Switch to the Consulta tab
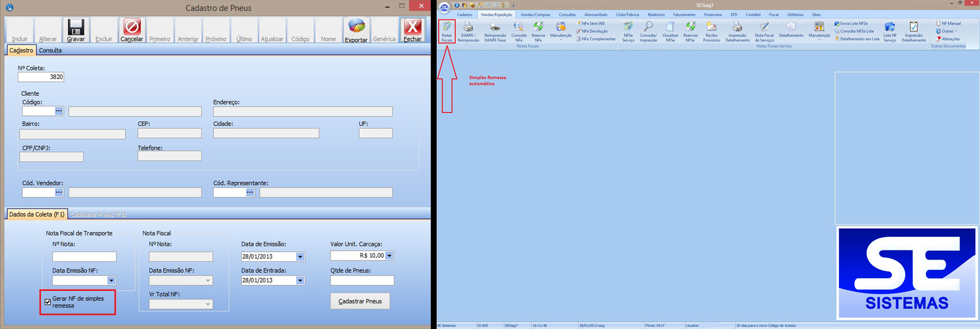Image resolution: width=980 pixels, height=329 pixels. coord(50,50)
